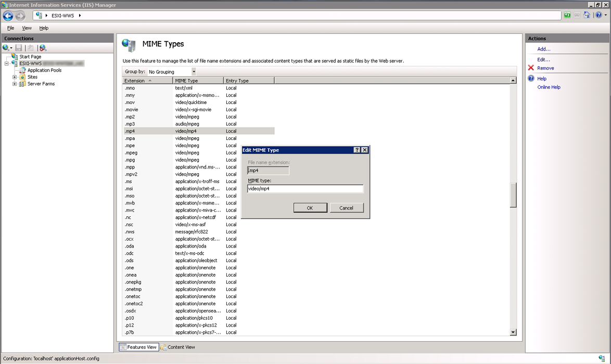Collapse the ESXI-WWS server tree node
611x364 pixels.
tap(7, 63)
